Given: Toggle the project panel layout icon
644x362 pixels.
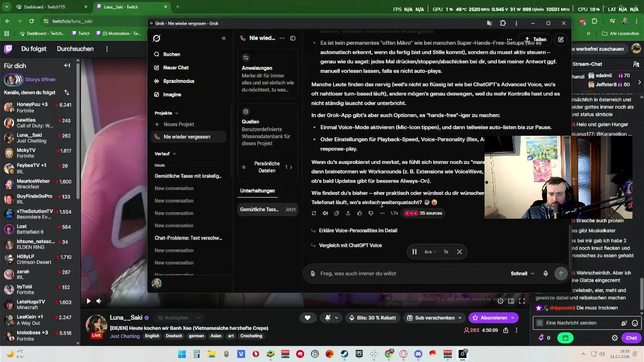Looking at the screenshot, I should (x=293, y=38).
